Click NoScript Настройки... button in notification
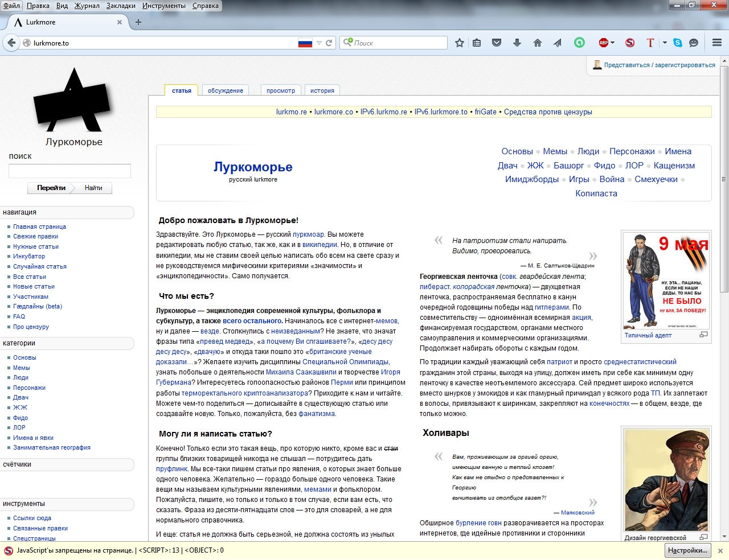The height and width of the screenshot is (560, 729). [687, 550]
